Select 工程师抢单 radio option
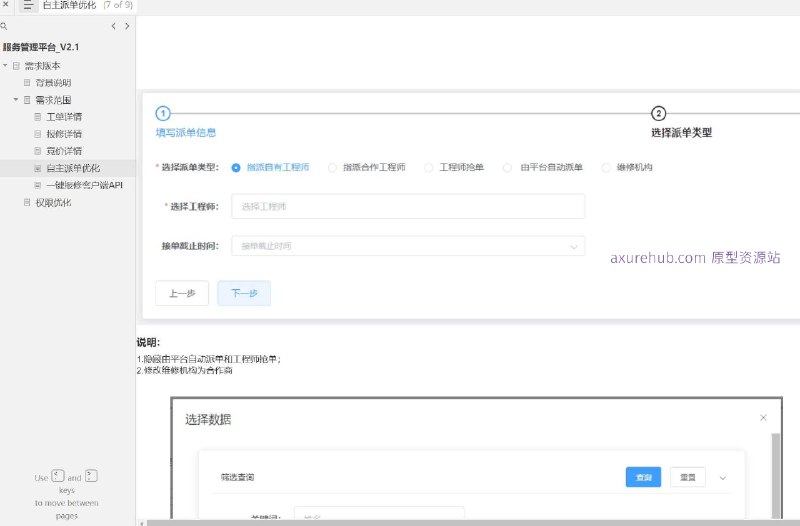The width and height of the screenshot is (800, 526). 429,167
